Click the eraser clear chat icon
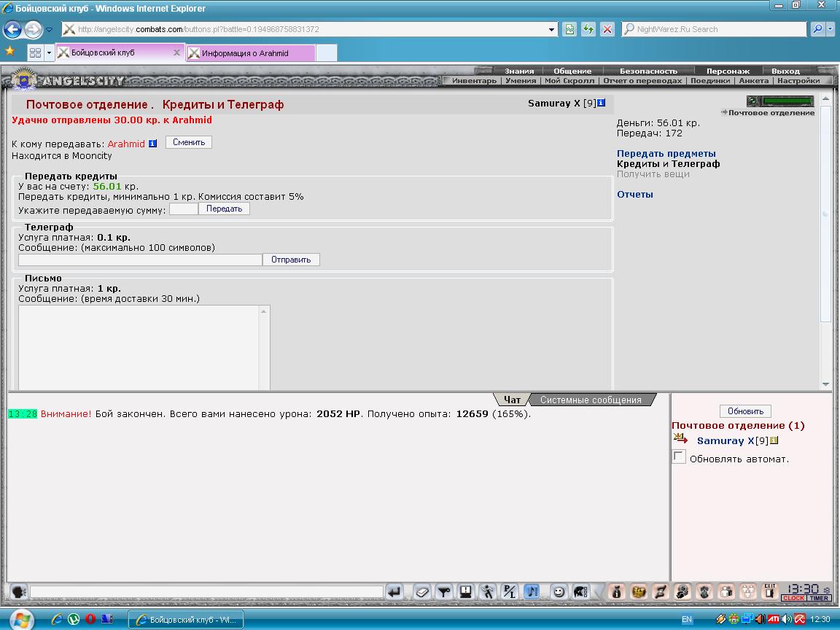 point(422,592)
